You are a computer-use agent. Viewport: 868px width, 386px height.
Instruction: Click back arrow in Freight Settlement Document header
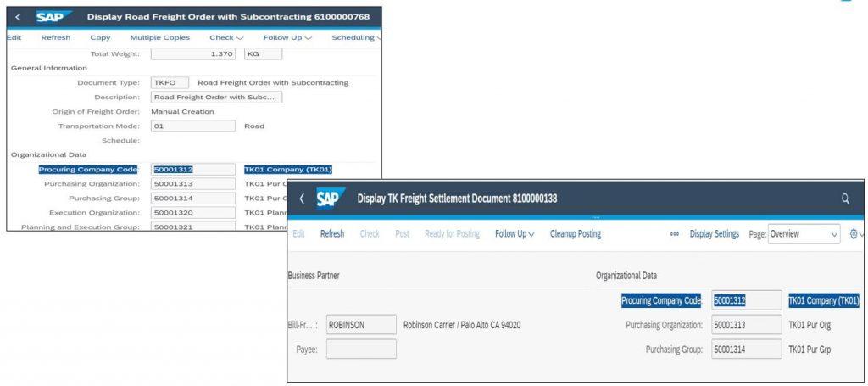point(301,199)
